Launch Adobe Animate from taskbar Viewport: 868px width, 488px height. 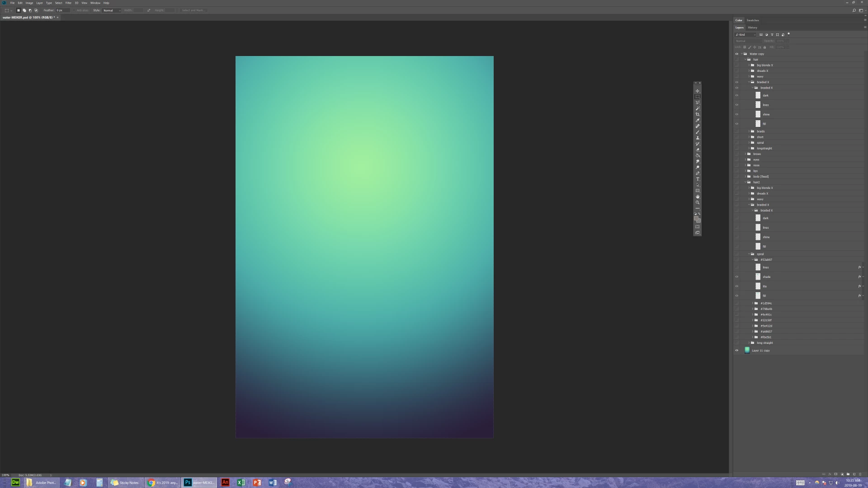[225, 483]
